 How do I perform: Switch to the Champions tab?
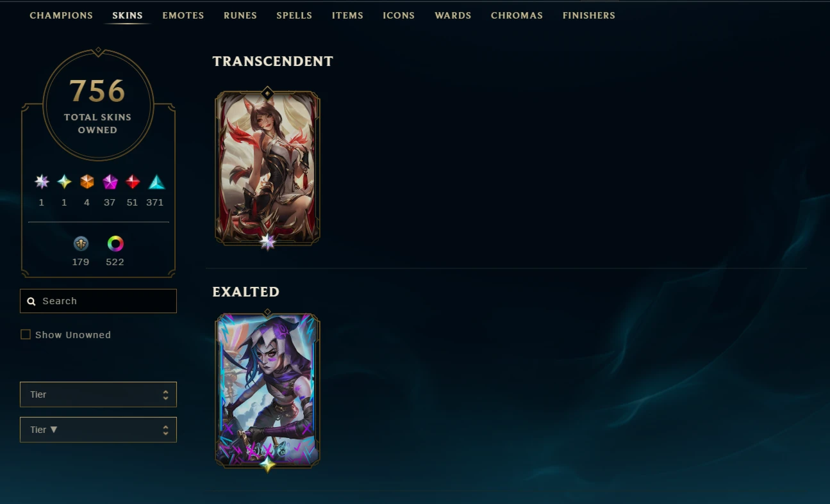pos(61,15)
